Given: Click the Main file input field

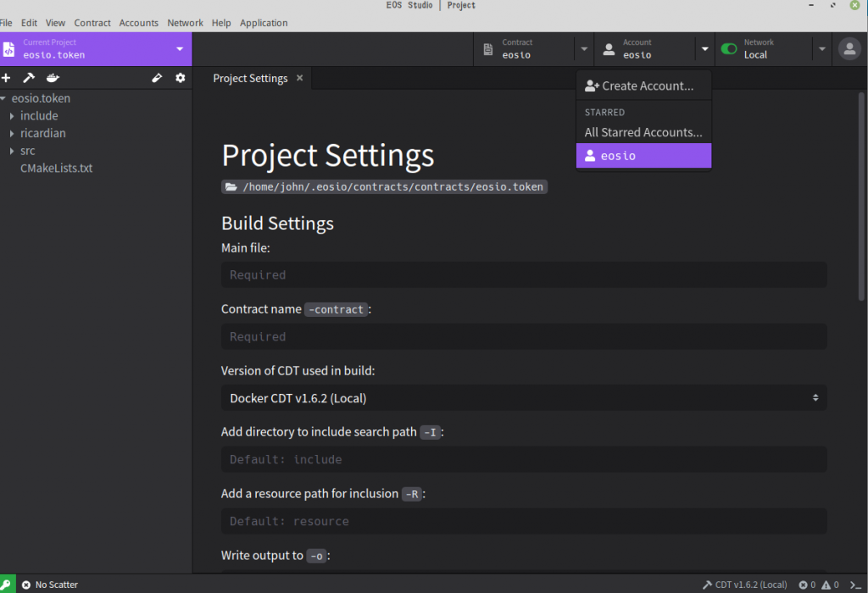Looking at the screenshot, I should click(x=523, y=274).
